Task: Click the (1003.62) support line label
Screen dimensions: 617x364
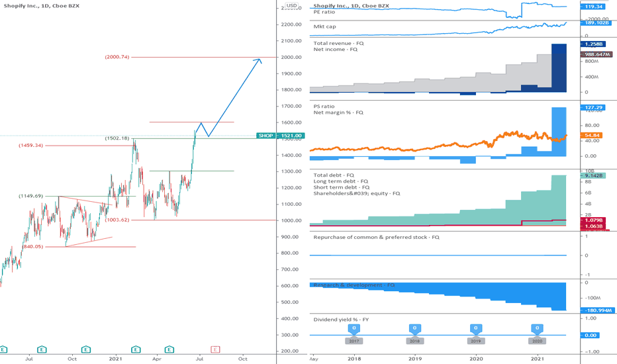Action: pyautogui.click(x=117, y=220)
